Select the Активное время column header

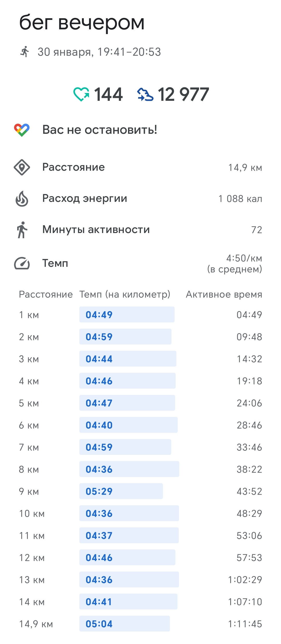(x=224, y=294)
